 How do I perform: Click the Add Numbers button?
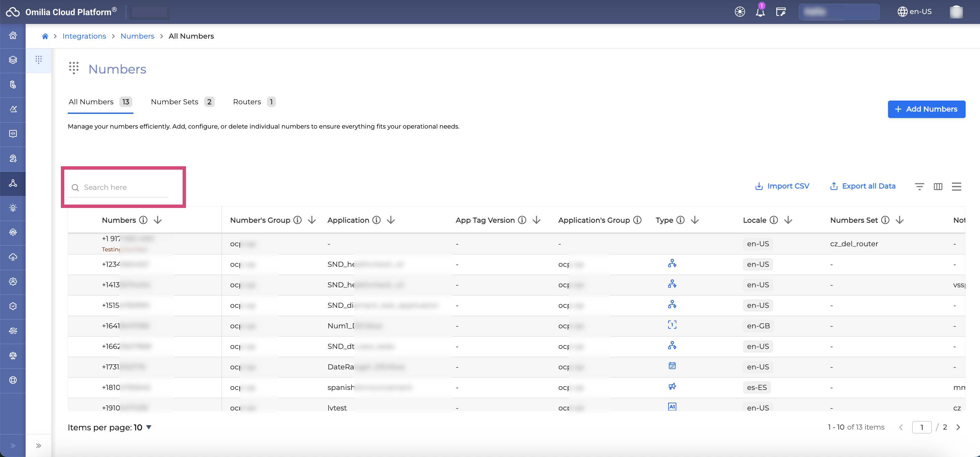[926, 109]
